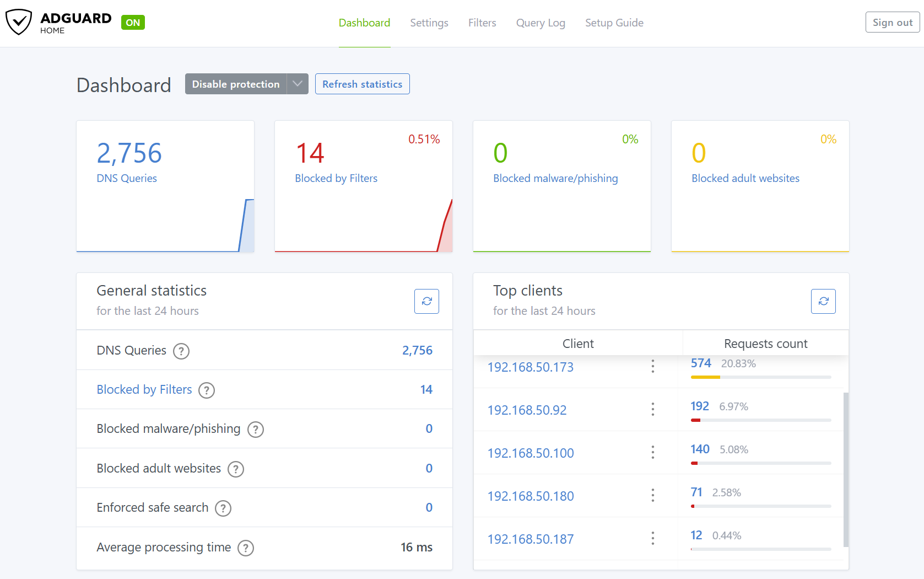
Task: Expand the Disable protection dropdown arrow
Action: (298, 84)
